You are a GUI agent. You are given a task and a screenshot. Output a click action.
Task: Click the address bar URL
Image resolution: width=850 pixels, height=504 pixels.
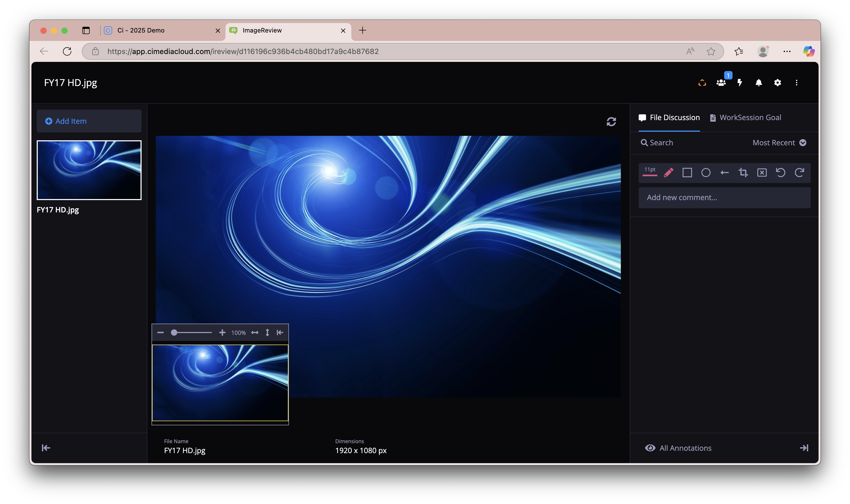coord(243,51)
